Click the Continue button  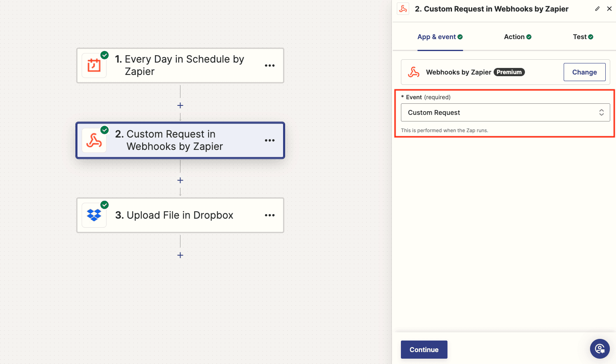click(x=424, y=350)
